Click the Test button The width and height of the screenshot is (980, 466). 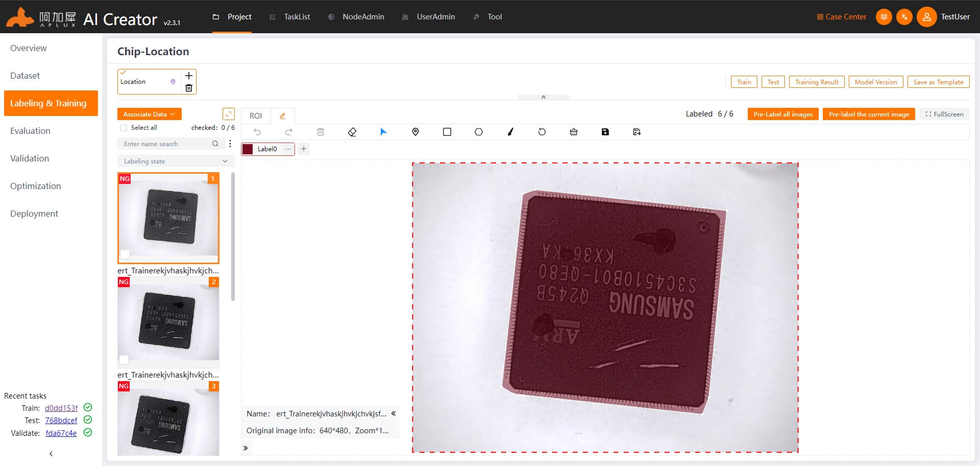(773, 82)
